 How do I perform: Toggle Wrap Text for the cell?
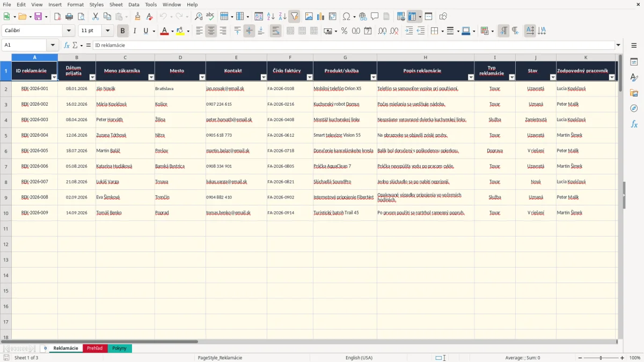tap(276, 31)
